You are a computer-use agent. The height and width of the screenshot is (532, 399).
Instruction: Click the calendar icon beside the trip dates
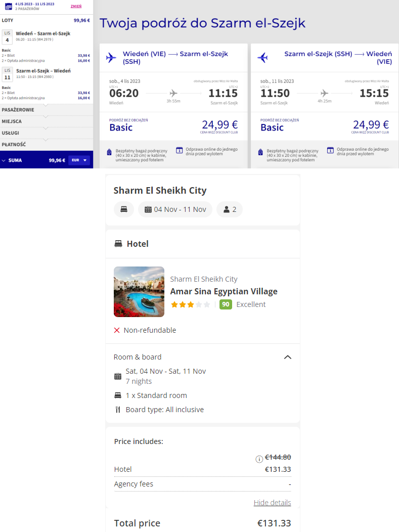(8, 6)
